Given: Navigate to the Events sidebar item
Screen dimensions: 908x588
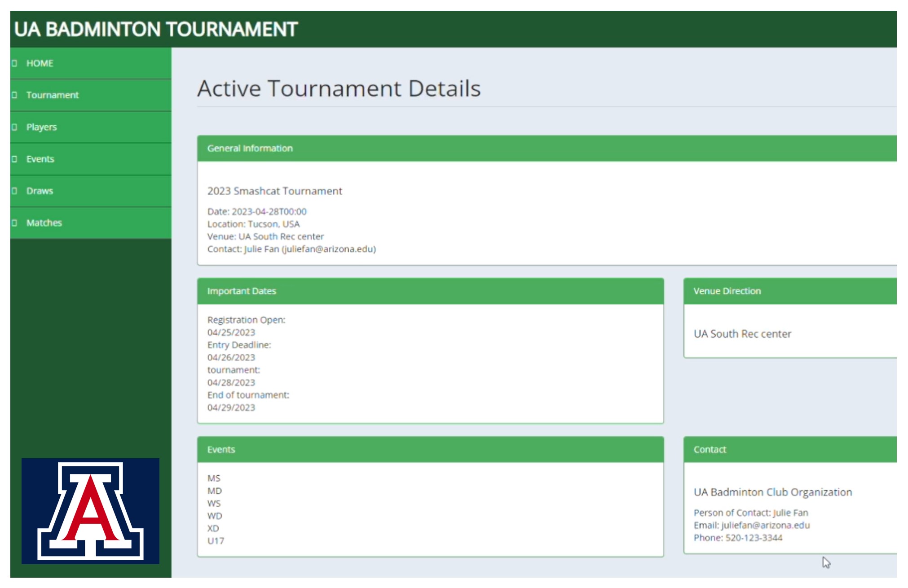Looking at the screenshot, I should coord(40,159).
